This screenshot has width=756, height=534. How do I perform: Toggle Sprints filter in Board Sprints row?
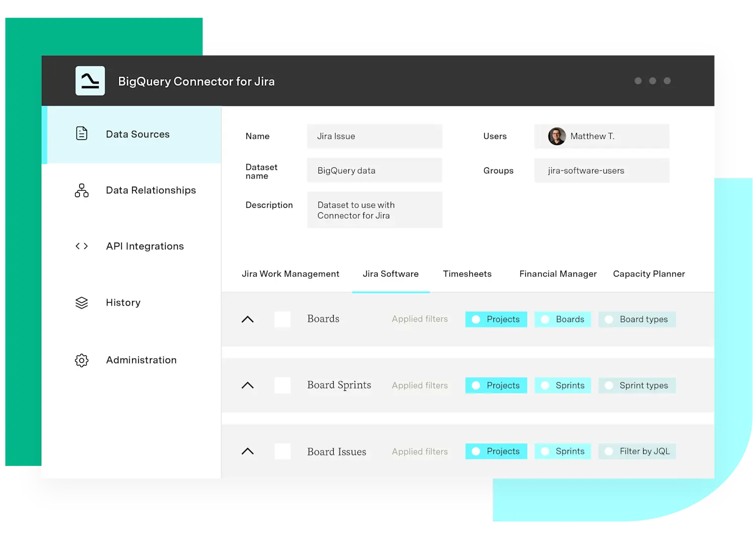point(562,385)
